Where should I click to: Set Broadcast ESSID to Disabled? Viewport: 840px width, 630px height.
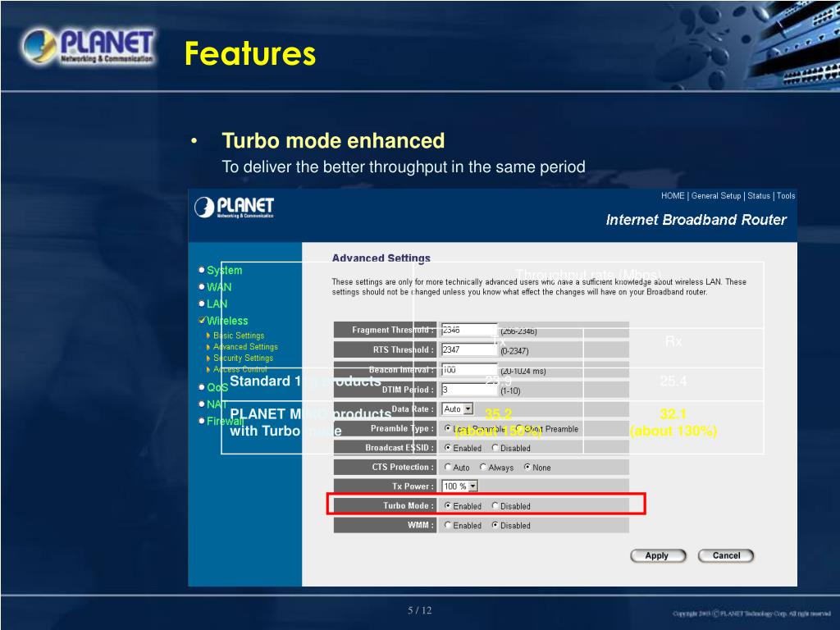[x=495, y=447]
